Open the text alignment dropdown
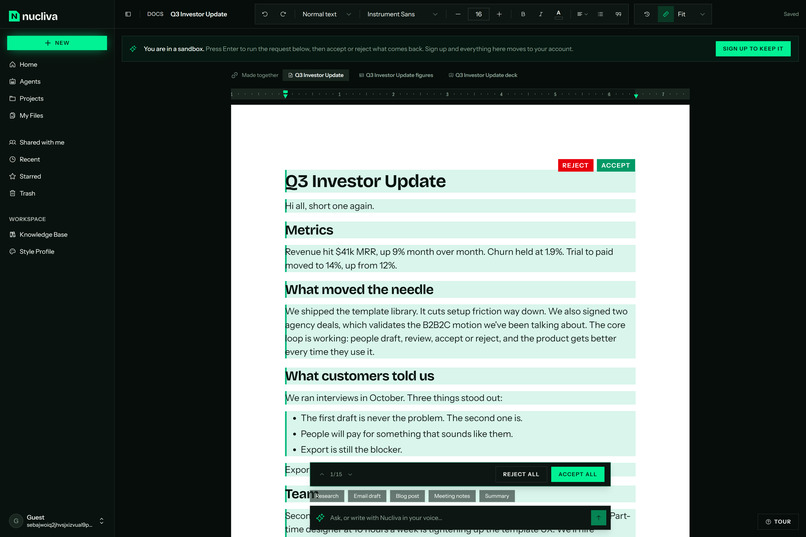 click(582, 14)
